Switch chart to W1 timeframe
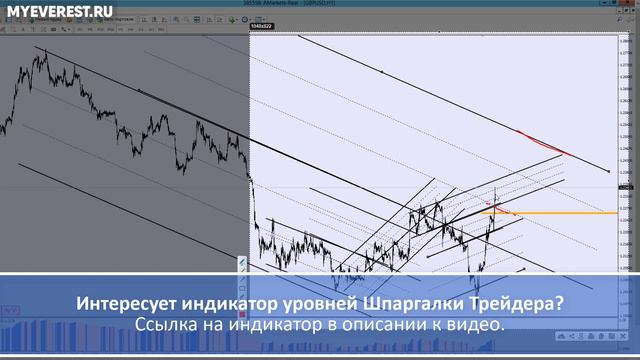 tap(151, 29)
